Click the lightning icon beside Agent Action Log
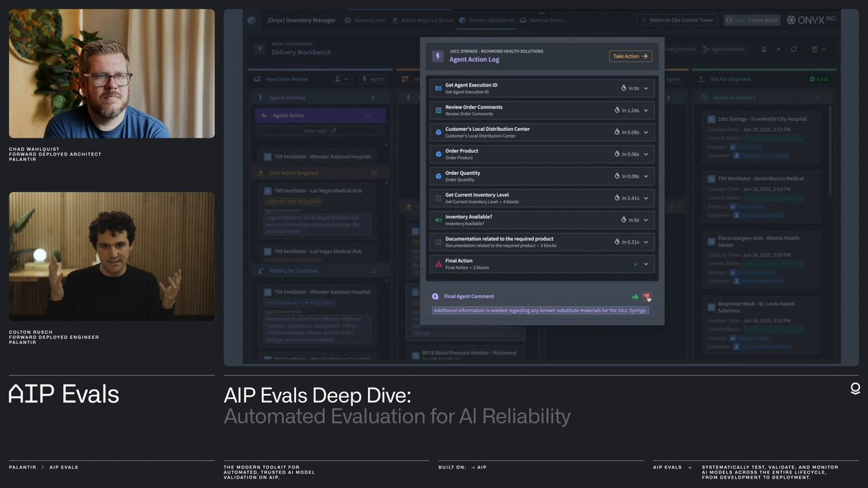868x488 pixels. [x=438, y=56]
